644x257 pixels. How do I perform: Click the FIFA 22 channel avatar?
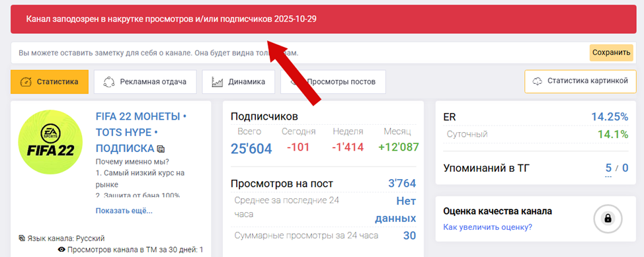[50, 143]
